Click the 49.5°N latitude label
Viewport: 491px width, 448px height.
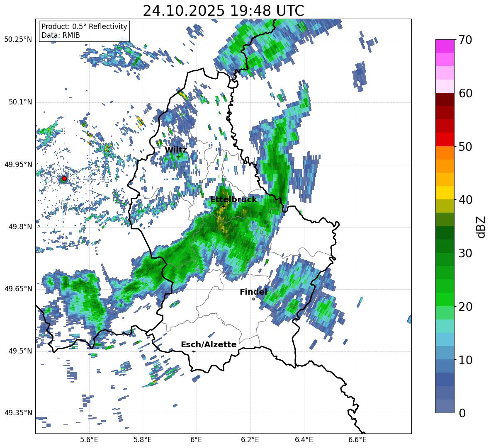tap(20, 351)
